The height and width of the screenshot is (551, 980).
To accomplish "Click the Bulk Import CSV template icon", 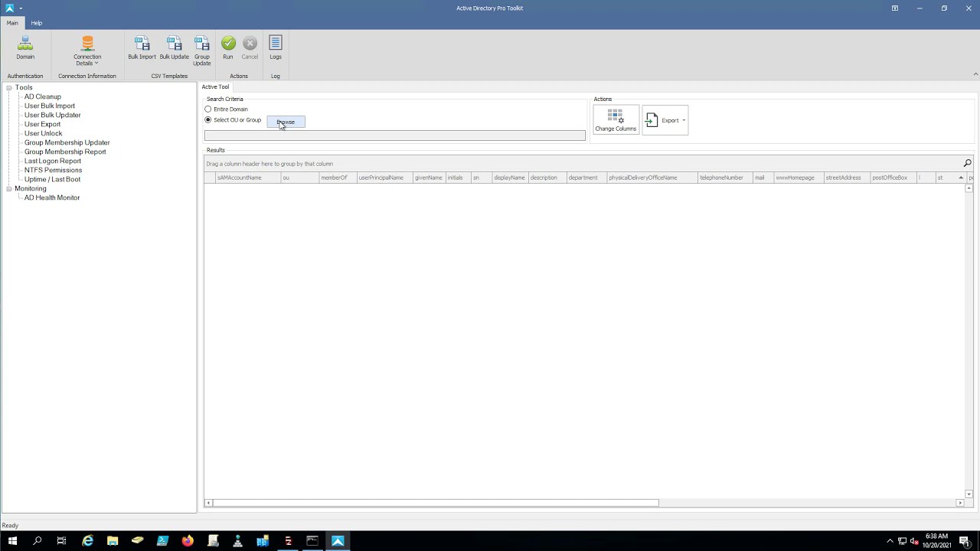I will pos(142,47).
